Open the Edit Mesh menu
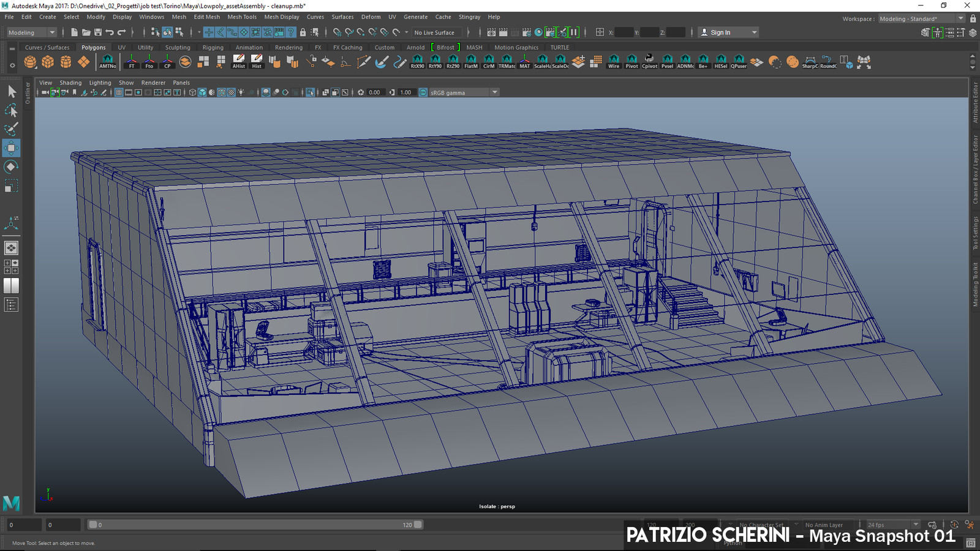The image size is (980, 551). click(207, 17)
